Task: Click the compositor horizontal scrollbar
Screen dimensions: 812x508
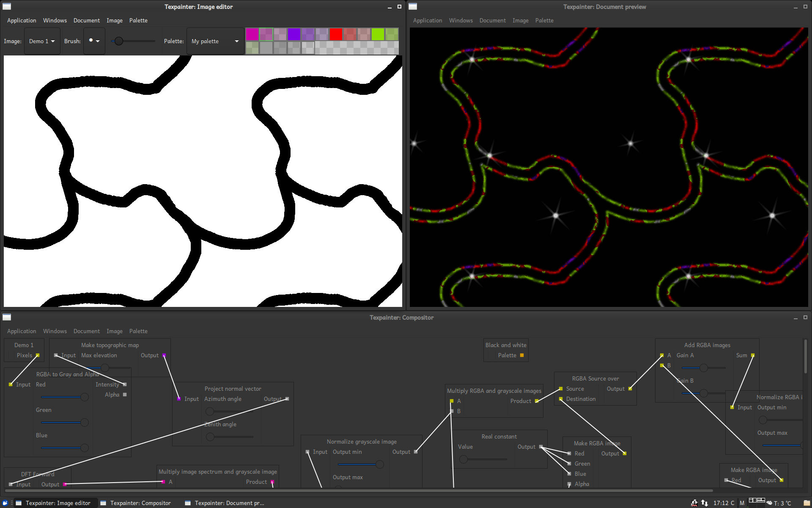Action: click(x=359, y=491)
